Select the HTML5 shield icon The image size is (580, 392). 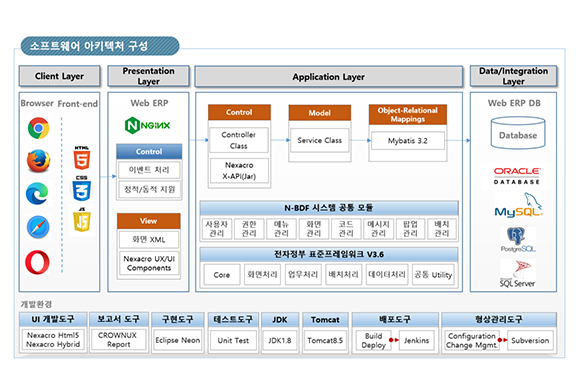[x=82, y=158]
